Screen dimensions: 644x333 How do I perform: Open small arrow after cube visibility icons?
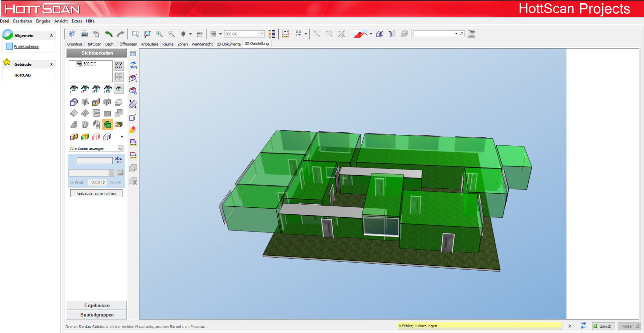pyautogui.click(x=122, y=137)
